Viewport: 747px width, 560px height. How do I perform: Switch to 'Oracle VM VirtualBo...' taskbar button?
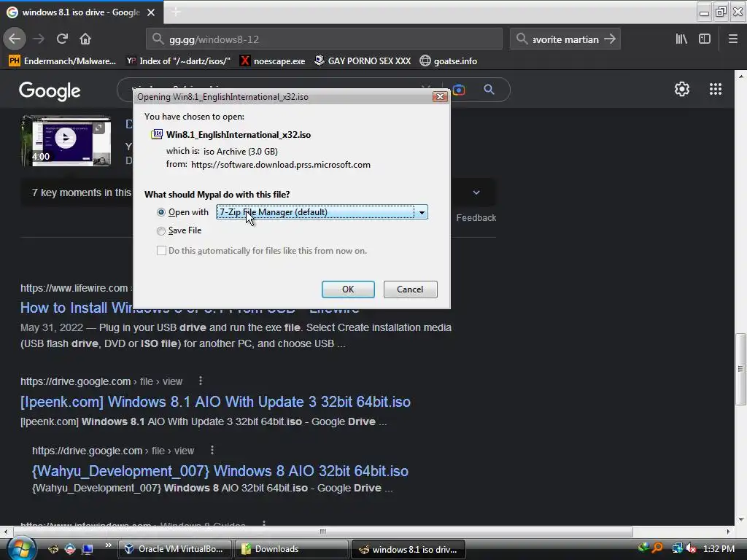(x=174, y=549)
